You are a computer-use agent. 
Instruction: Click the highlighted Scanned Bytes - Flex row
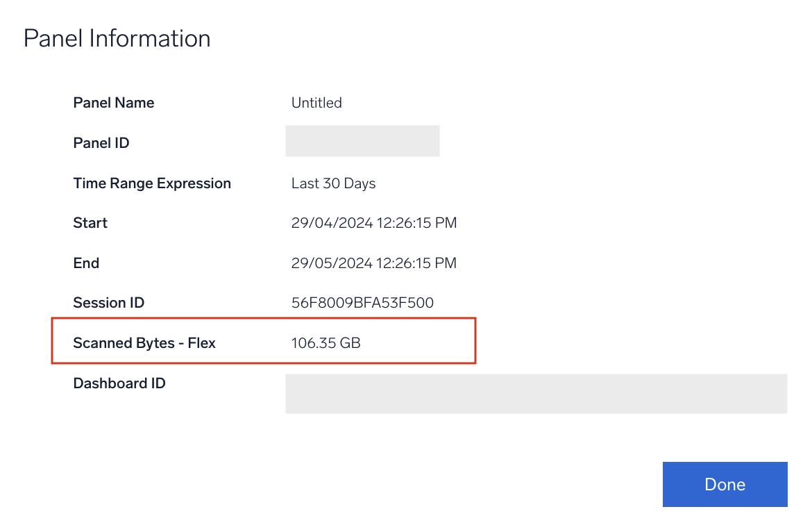[x=263, y=342]
